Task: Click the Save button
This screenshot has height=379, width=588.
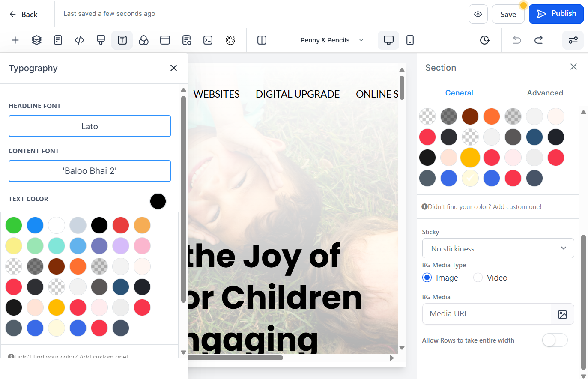Action: point(508,14)
